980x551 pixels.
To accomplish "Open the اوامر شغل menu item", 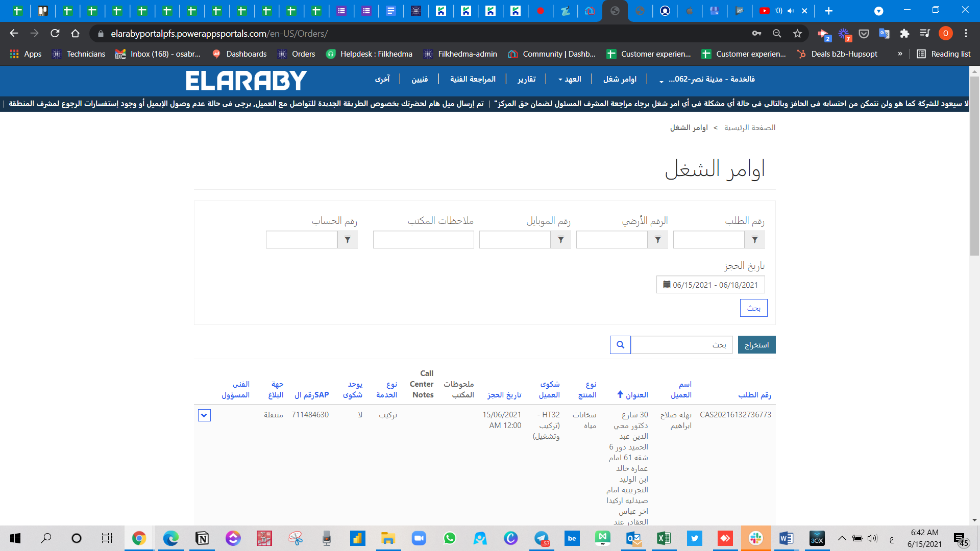I will click(x=620, y=79).
